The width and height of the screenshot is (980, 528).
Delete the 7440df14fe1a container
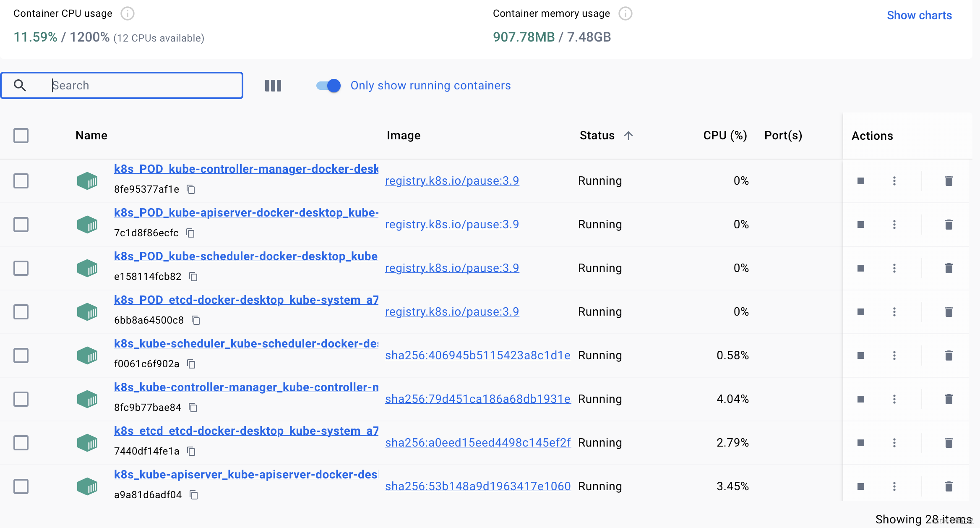click(949, 443)
